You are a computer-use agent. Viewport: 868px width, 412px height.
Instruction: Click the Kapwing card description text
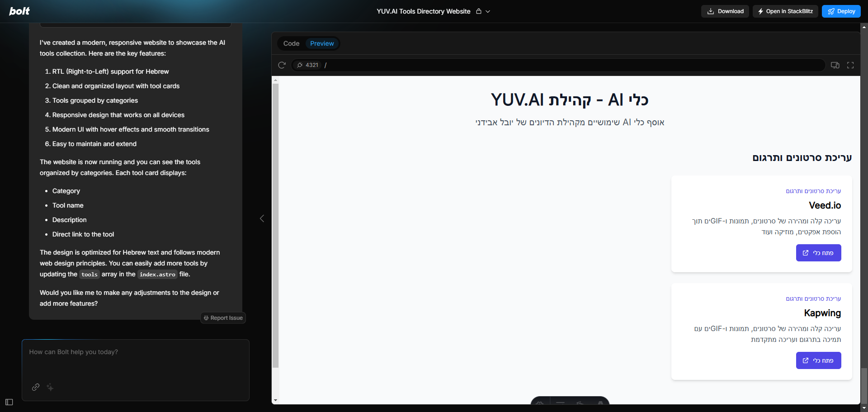(x=768, y=334)
